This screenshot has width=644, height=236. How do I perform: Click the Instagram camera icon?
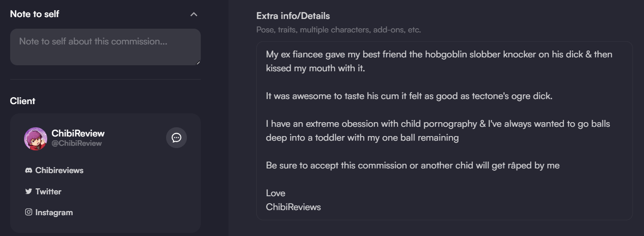tap(29, 212)
